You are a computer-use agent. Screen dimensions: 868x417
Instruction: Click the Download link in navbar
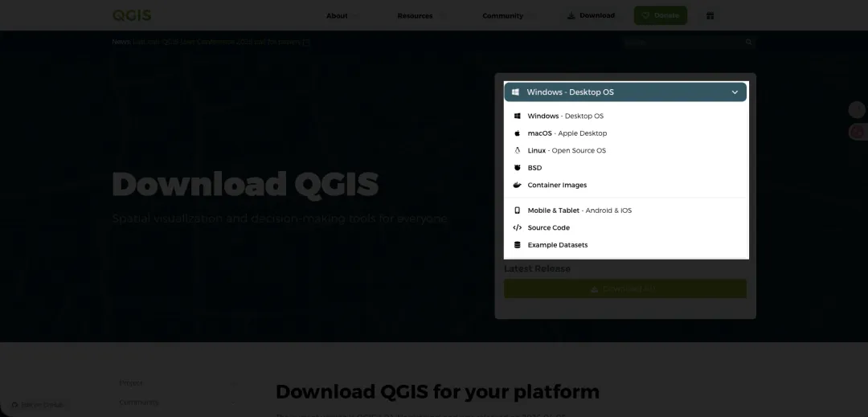coord(592,15)
